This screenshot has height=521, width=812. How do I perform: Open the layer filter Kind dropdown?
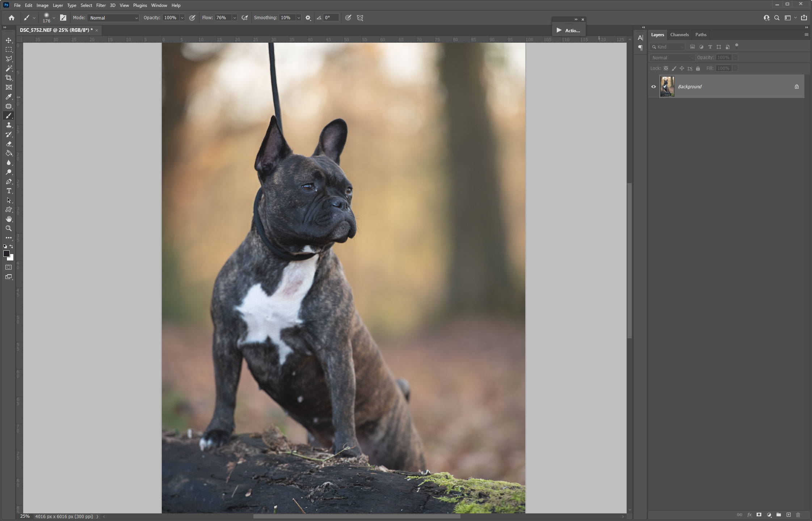point(668,47)
